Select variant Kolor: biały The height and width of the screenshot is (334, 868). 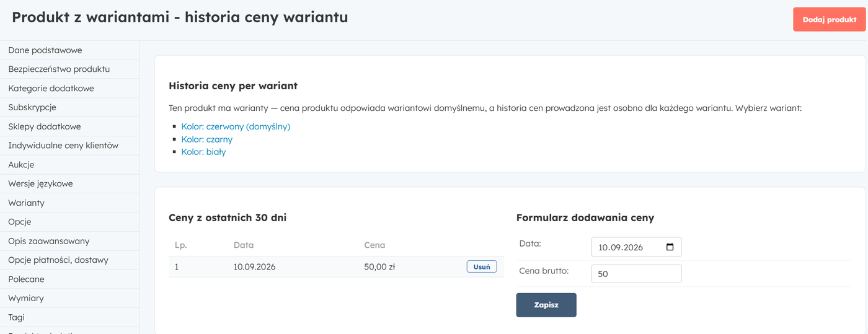tap(203, 152)
